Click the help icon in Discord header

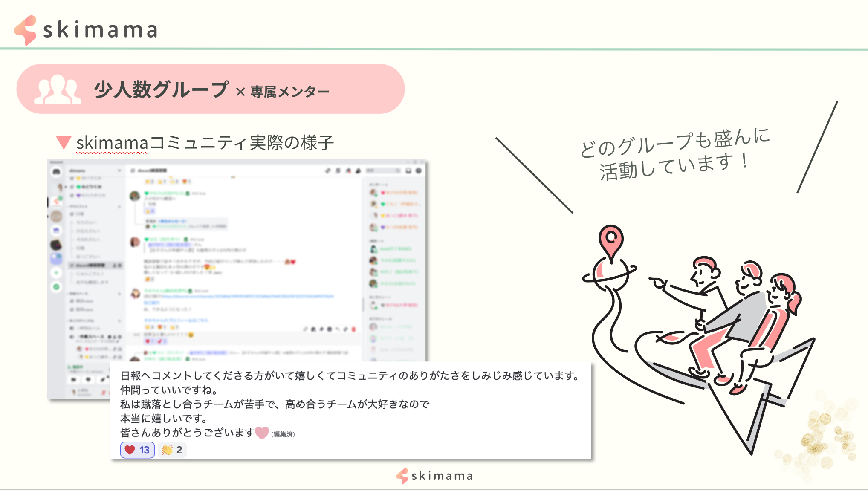(x=419, y=171)
